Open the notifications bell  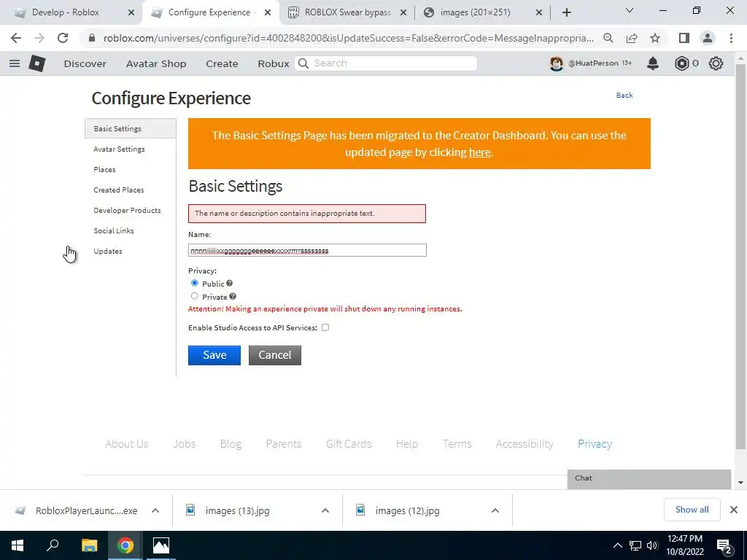[x=653, y=63]
